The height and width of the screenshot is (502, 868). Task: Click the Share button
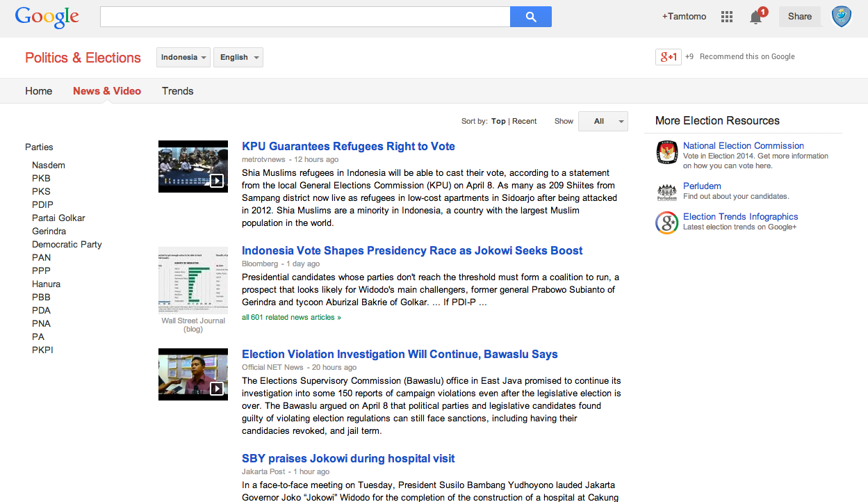(x=800, y=17)
